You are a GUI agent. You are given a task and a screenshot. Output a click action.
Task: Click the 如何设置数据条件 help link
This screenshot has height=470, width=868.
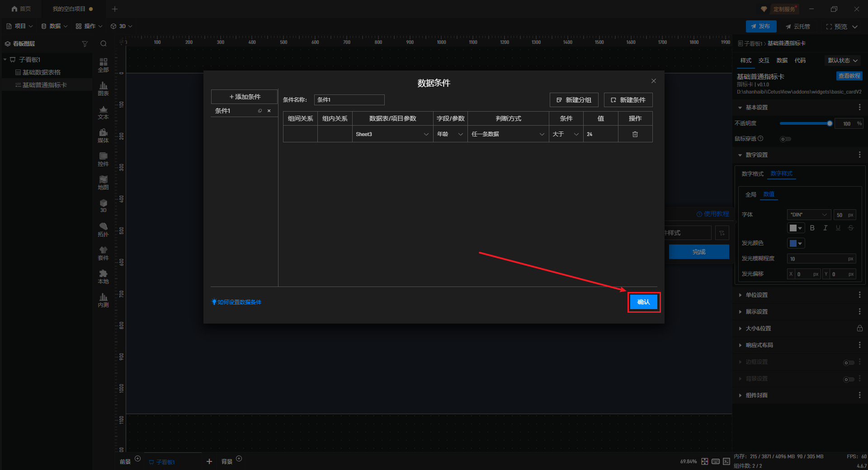click(x=239, y=302)
